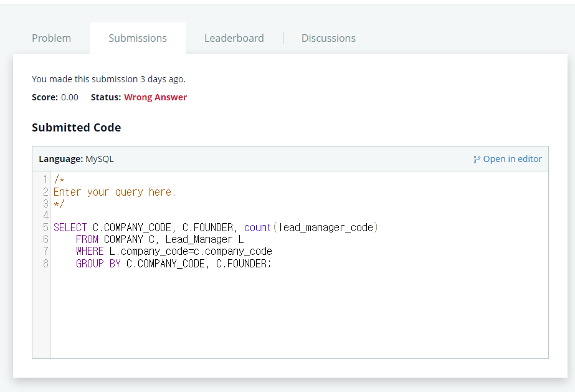
Task: Click line number 8 in the gutter
Action: tap(45, 263)
